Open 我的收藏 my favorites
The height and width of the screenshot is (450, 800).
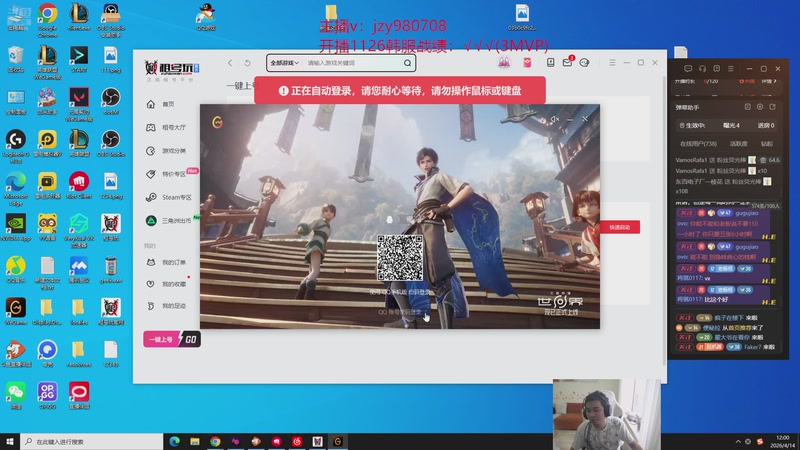pos(166,284)
